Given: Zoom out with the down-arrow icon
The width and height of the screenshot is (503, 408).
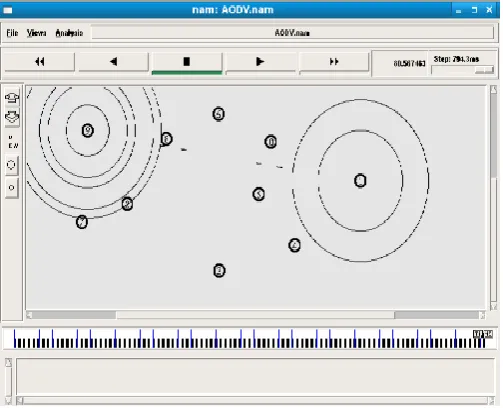Looking at the screenshot, I should (x=12, y=117).
